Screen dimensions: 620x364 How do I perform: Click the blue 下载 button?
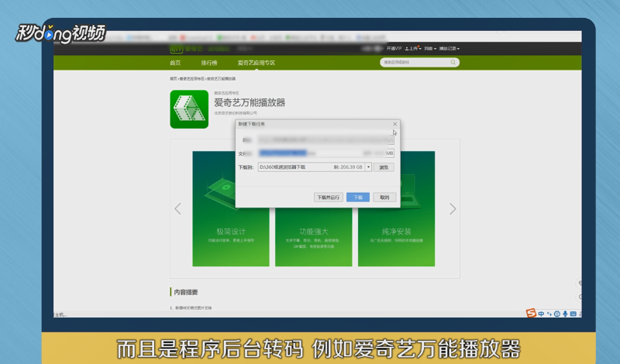click(x=358, y=197)
